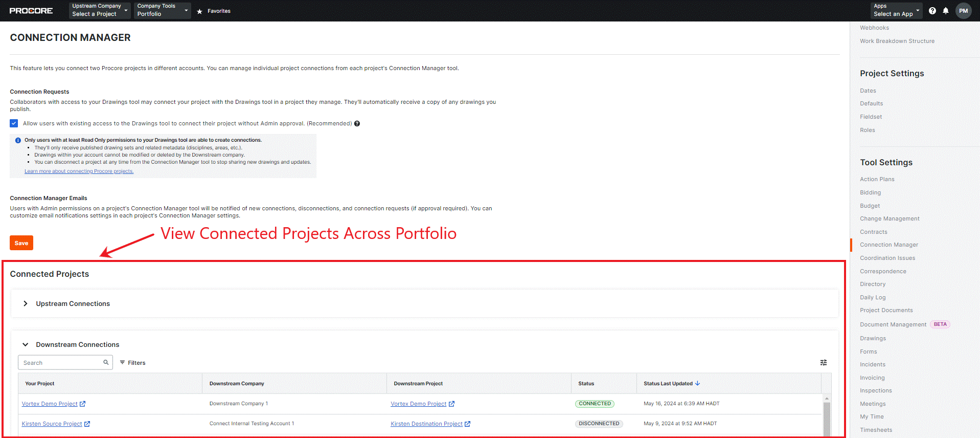Open Document Management BETA settings
Viewport: 980px width, 438px height.
point(893,324)
